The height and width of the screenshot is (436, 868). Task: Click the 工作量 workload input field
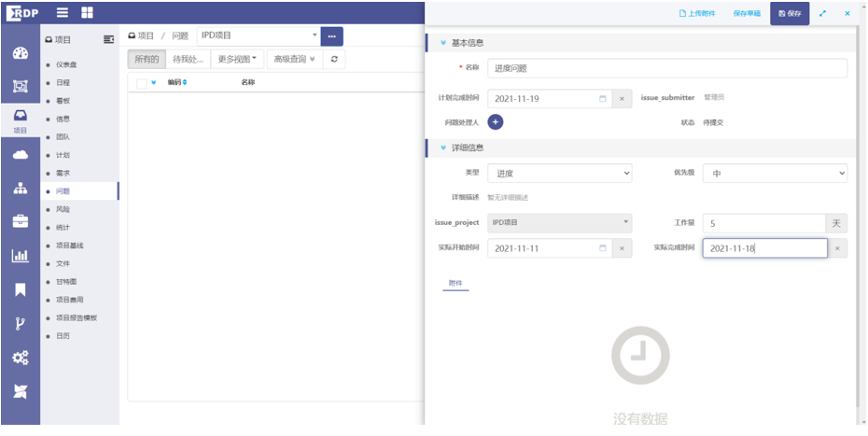point(763,223)
